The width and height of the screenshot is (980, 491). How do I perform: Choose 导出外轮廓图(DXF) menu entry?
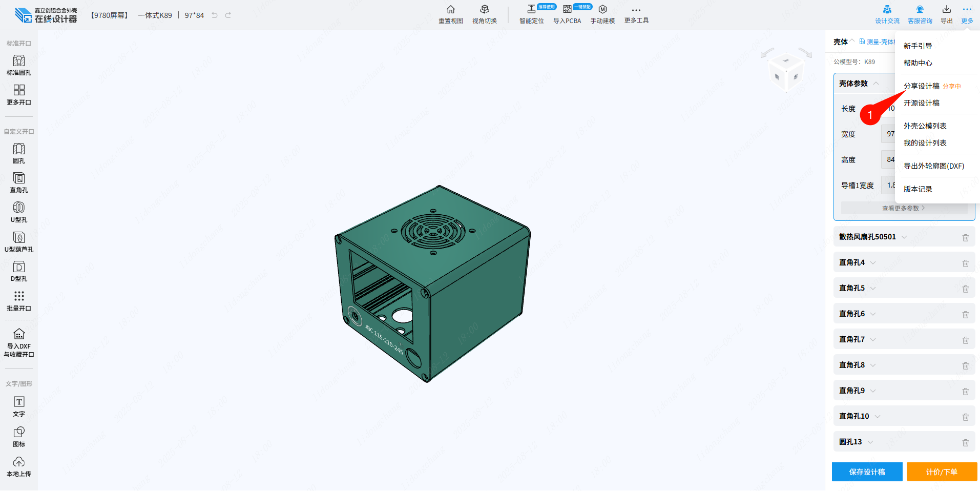coord(933,166)
